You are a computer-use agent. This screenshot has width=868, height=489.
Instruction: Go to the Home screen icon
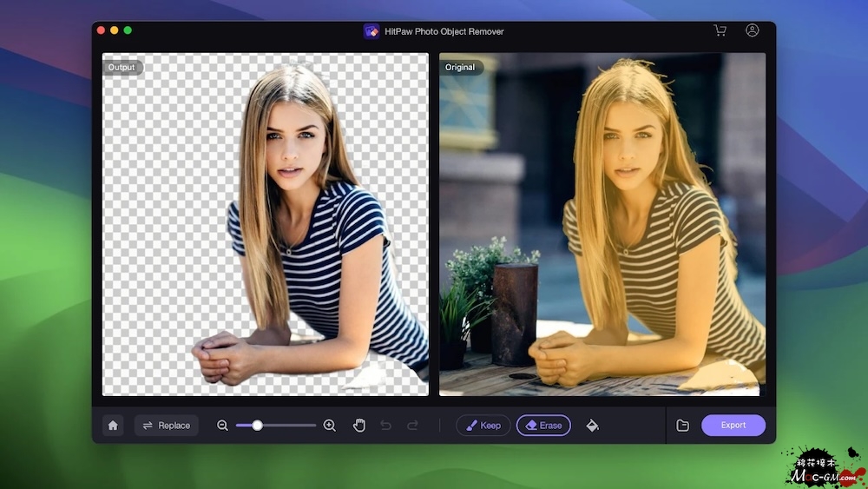[x=112, y=426]
